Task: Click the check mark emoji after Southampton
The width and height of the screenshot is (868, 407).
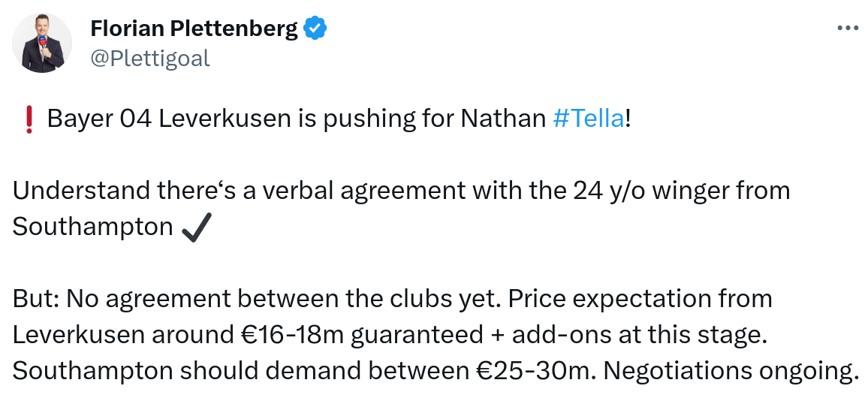Action: (x=195, y=228)
